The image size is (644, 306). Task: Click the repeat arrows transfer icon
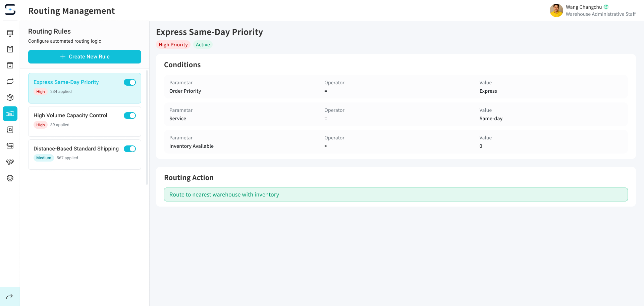tap(10, 81)
